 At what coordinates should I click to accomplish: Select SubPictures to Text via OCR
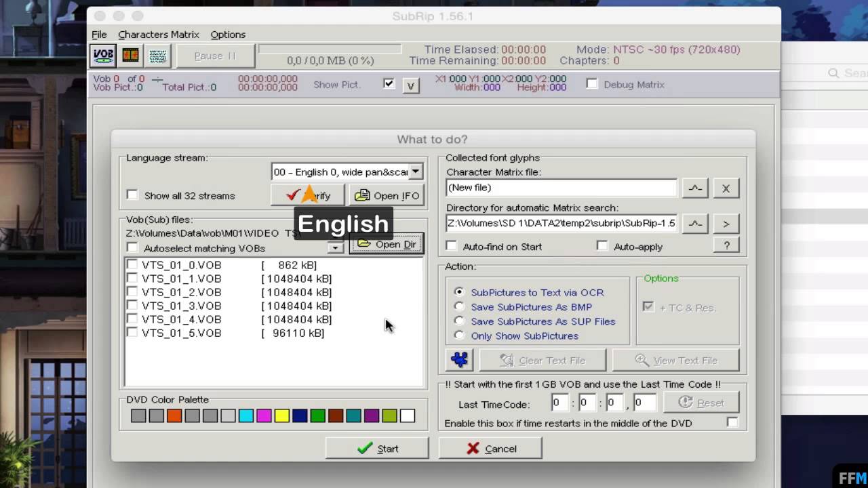[x=459, y=292]
